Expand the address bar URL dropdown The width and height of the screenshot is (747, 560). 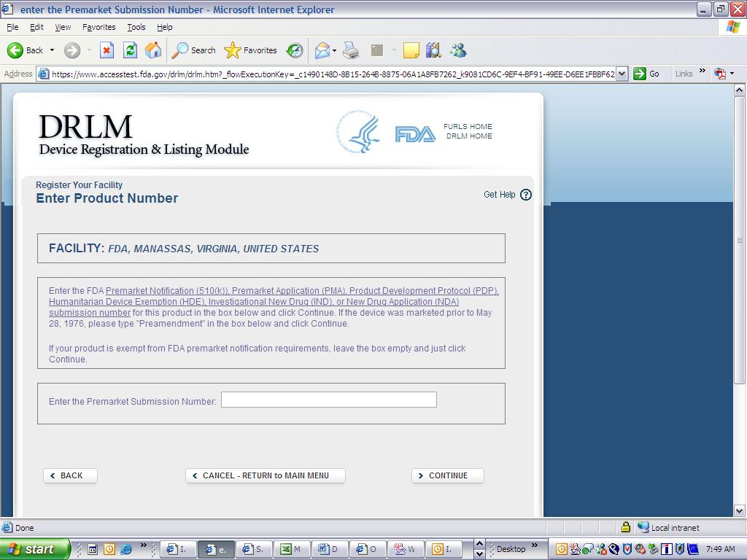[x=622, y=74]
